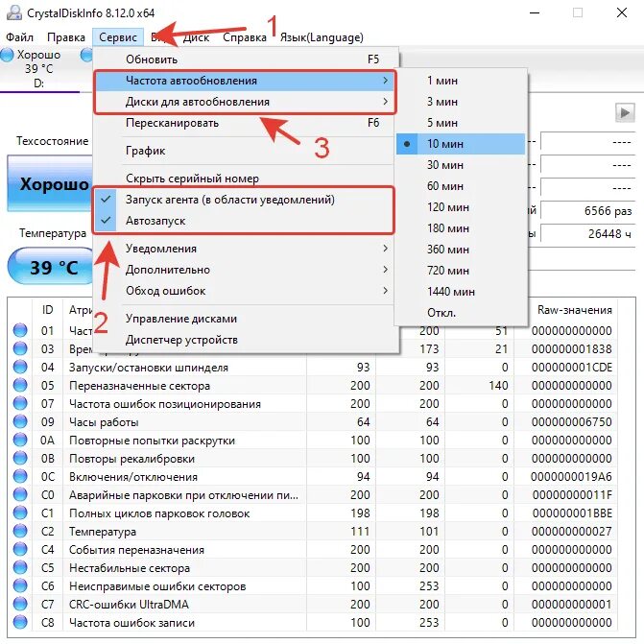Click status circle for attribute 0B
Viewport: 644px width, 644px height.
click(x=20, y=458)
